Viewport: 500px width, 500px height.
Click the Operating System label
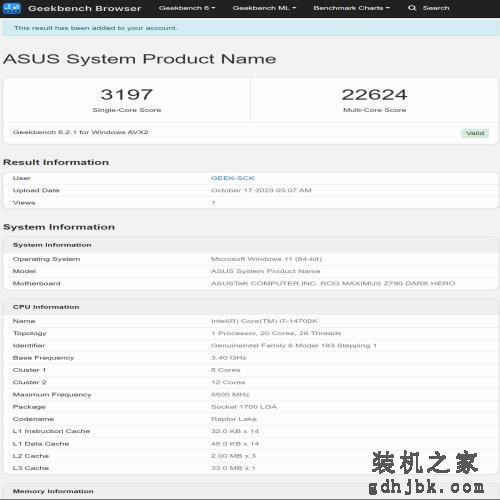46,259
